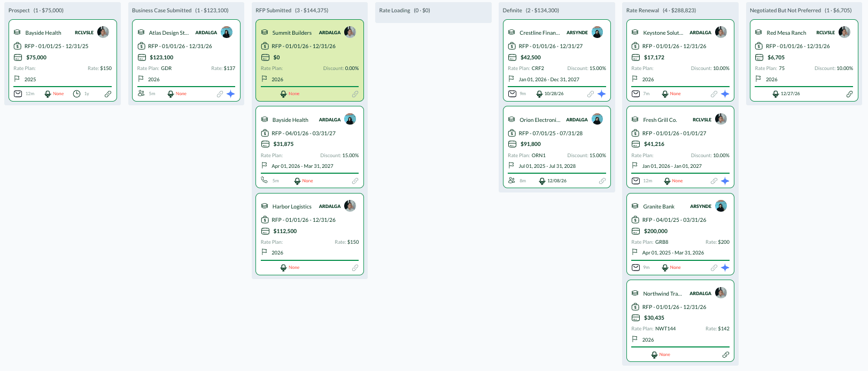Viewport: 868px width, 371px height.
Task: Click money bag icon on Harbor Logistics card
Action: [x=265, y=220]
